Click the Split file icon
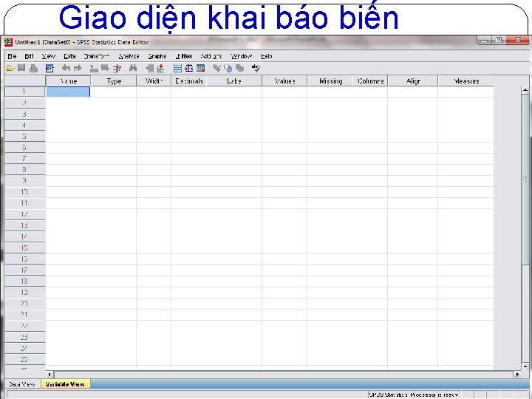 point(177,69)
